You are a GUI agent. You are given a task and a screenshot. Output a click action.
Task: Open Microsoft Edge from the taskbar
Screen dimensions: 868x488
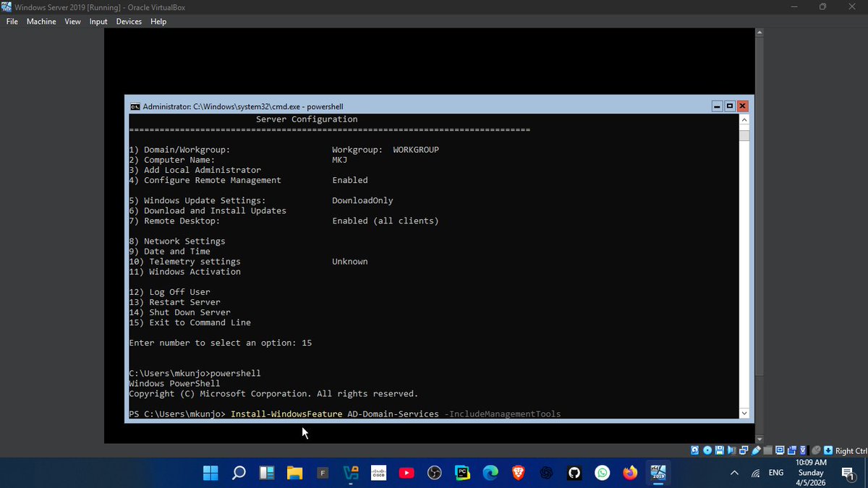click(x=490, y=473)
